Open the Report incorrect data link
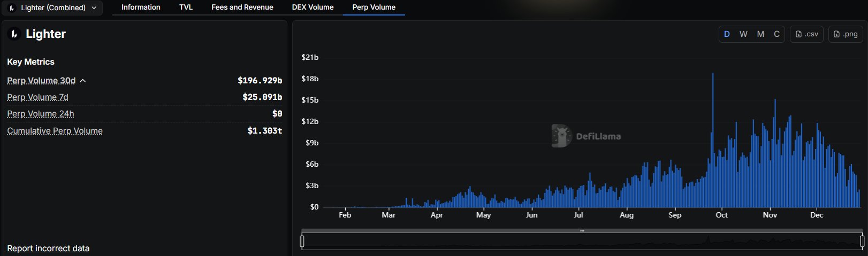 point(48,249)
